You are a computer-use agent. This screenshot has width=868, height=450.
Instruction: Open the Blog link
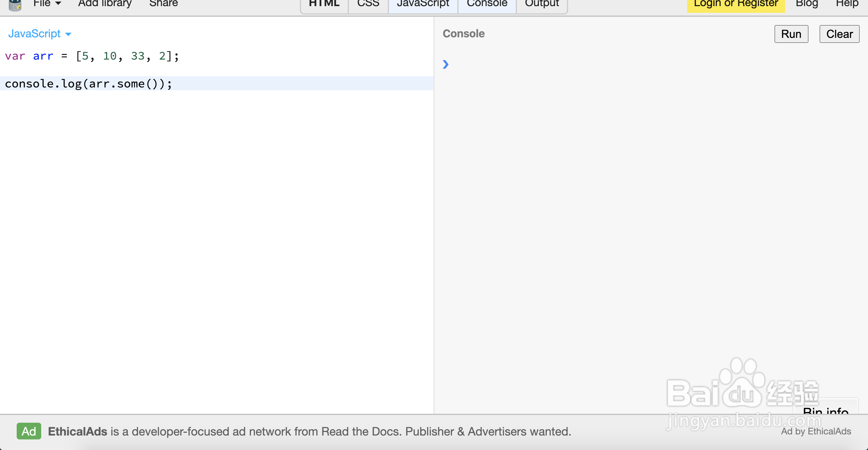(x=807, y=4)
